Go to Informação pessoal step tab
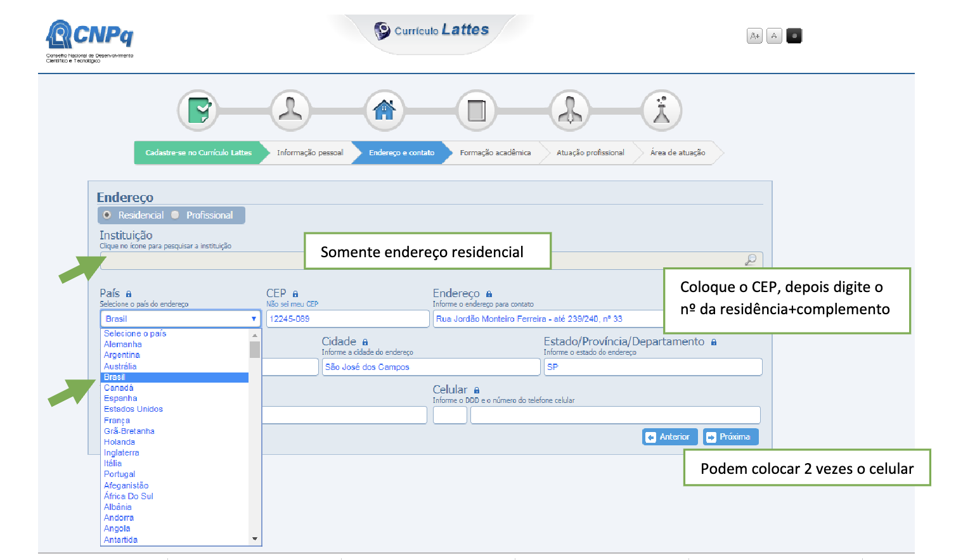Screen dimensions: 956x560 pos(309,153)
